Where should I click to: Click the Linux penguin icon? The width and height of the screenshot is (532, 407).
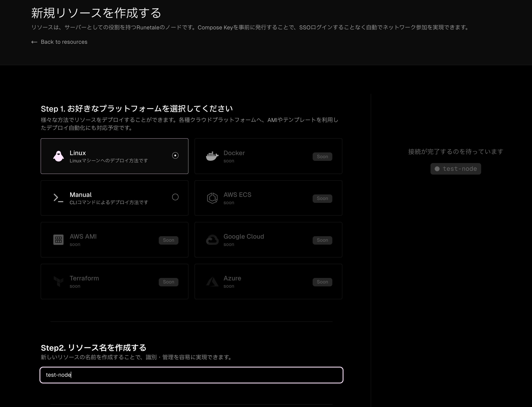pos(58,156)
